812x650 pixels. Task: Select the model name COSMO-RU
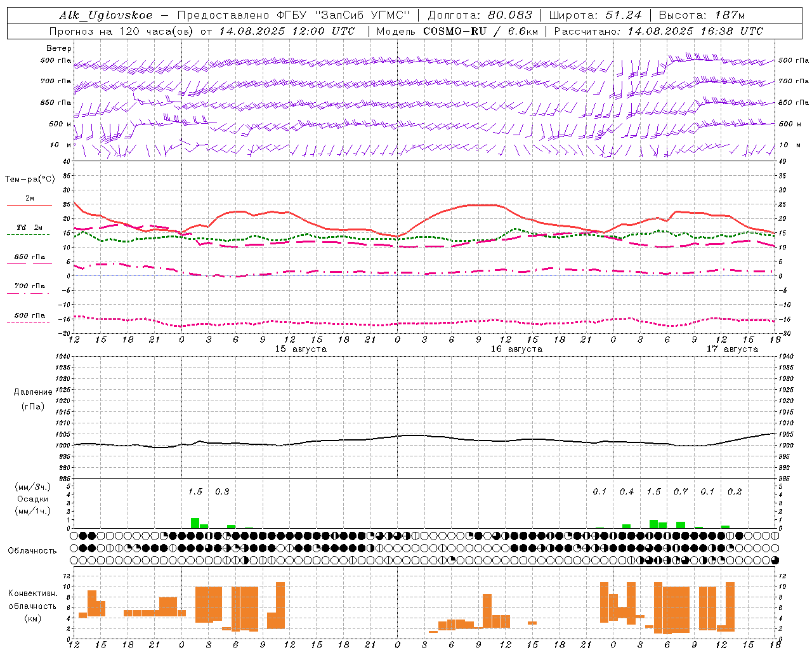pos(455,31)
